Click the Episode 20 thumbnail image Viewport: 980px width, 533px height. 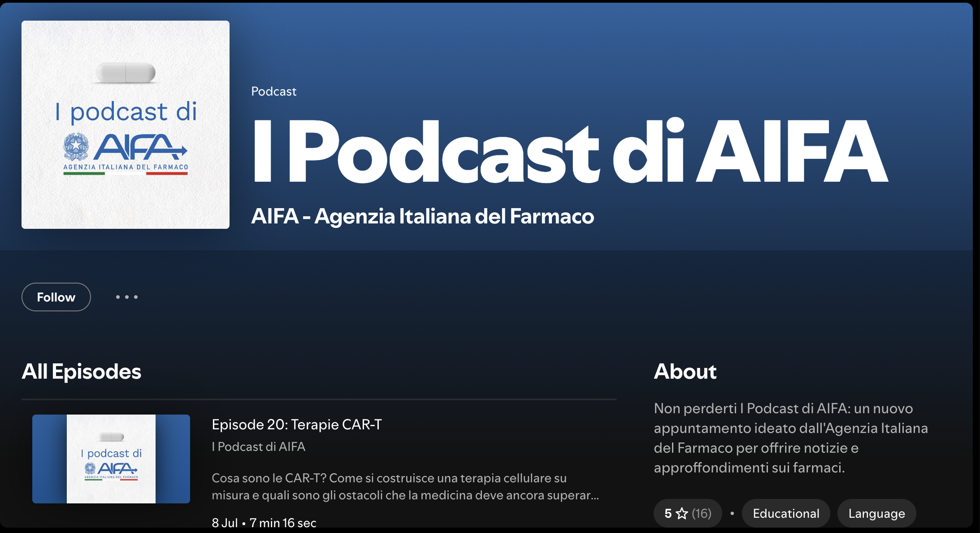[x=111, y=459]
